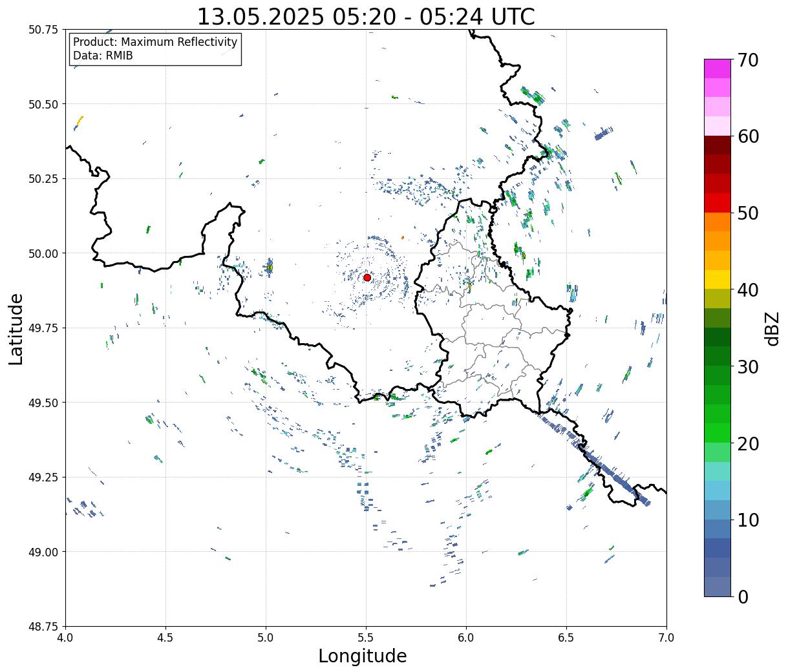Image resolution: width=788 pixels, height=672 pixels.
Task: Select the magenta top colorbar swatch
Action: coord(718,68)
